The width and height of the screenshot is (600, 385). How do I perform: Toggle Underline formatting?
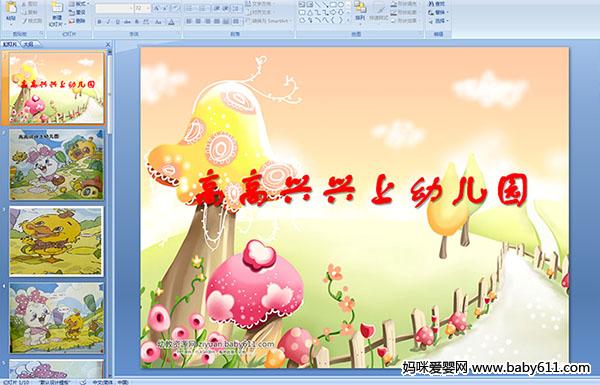coord(118,22)
